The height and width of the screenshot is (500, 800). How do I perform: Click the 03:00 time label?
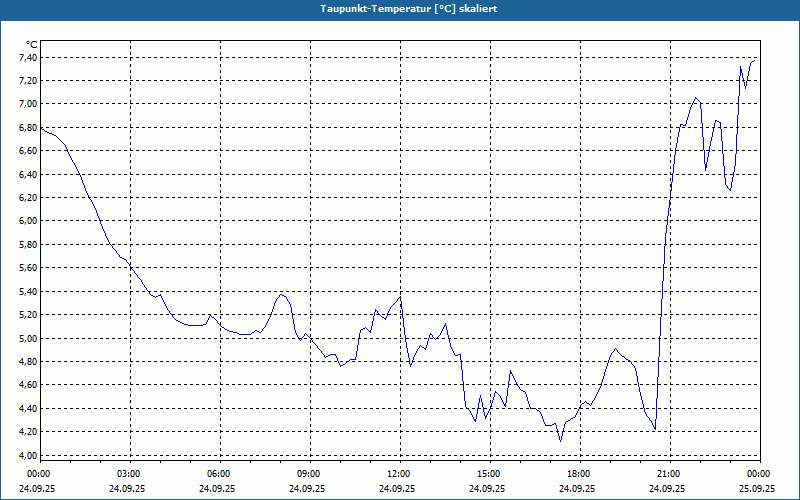130,474
